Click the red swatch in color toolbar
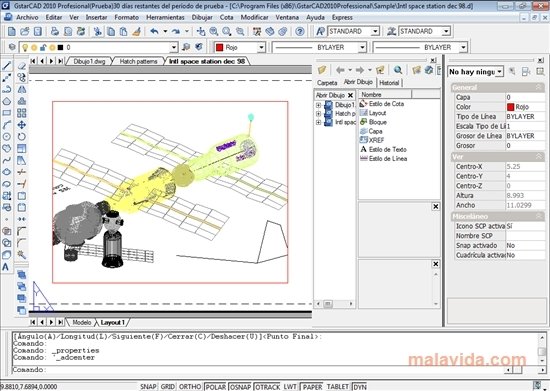550x391 pixels. tap(220, 47)
